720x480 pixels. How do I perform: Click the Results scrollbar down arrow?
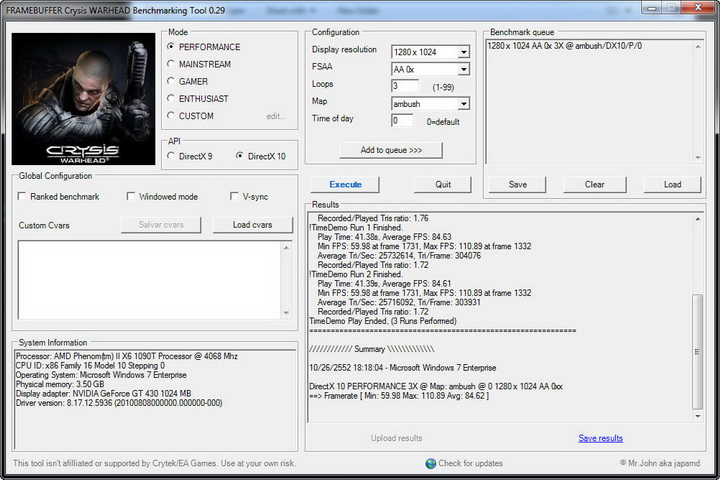pos(698,416)
